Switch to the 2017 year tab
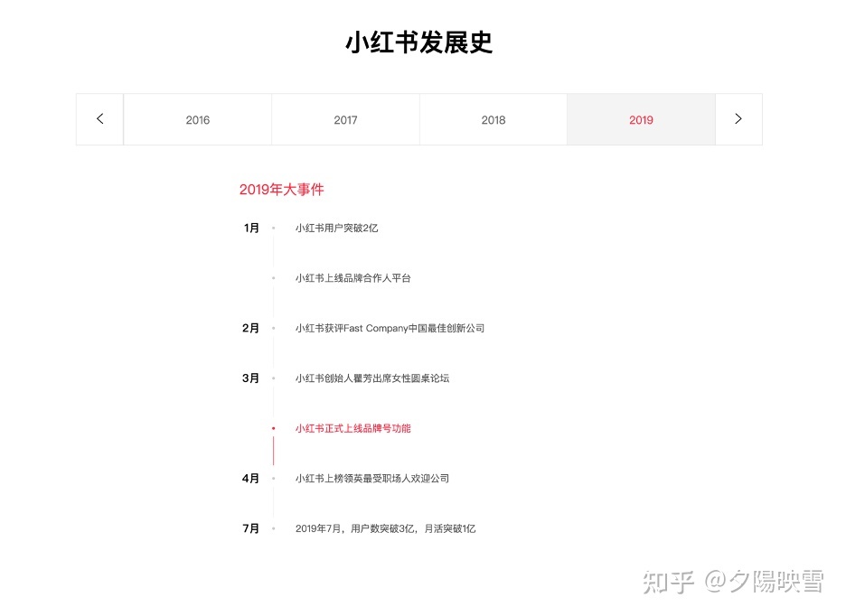 tap(345, 118)
